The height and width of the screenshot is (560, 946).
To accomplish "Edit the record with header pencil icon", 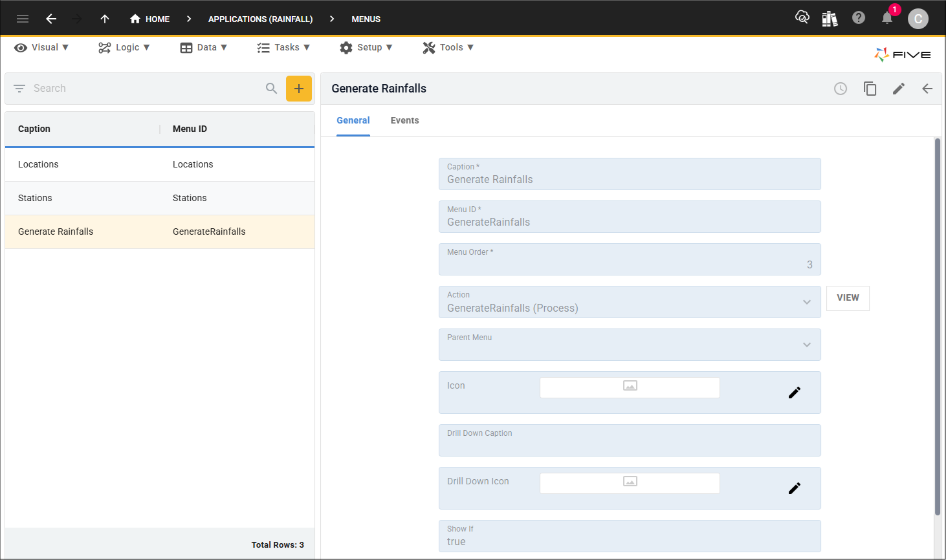I will coord(899,89).
